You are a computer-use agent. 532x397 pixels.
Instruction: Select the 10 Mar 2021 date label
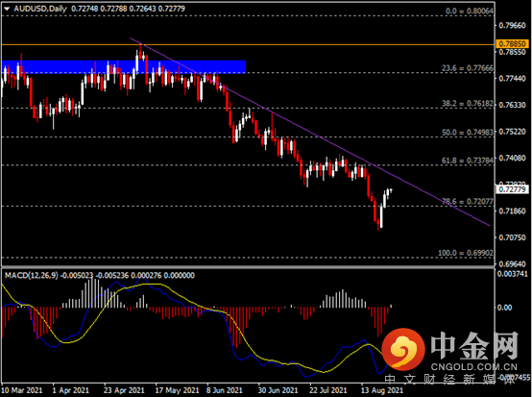point(22,390)
